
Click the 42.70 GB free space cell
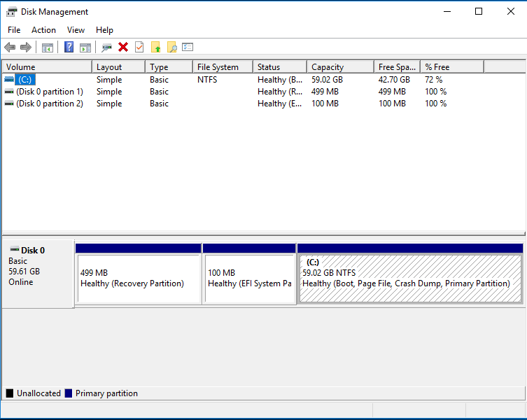pyautogui.click(x=394, y=80)
